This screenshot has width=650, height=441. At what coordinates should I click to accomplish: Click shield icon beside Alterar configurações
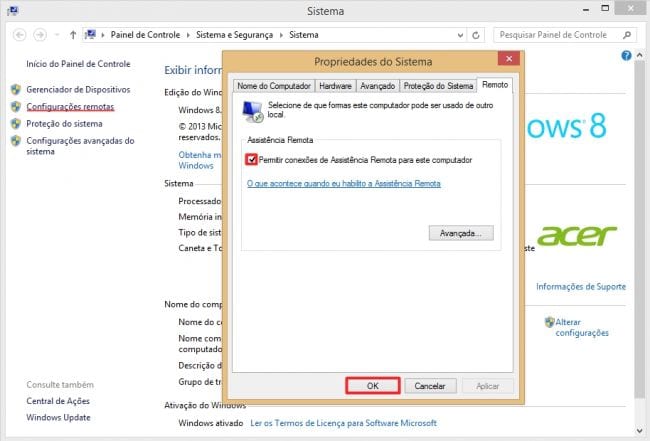pos(550,322)
